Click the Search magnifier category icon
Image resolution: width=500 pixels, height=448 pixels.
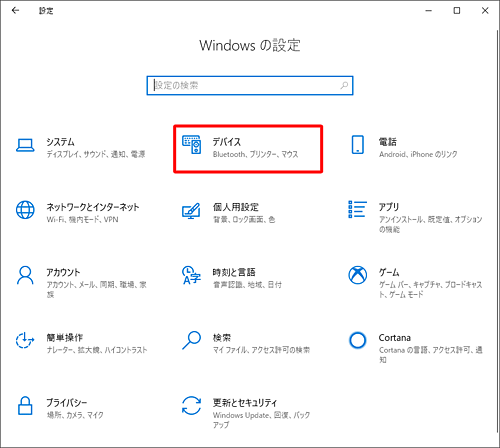click(191, 340)
